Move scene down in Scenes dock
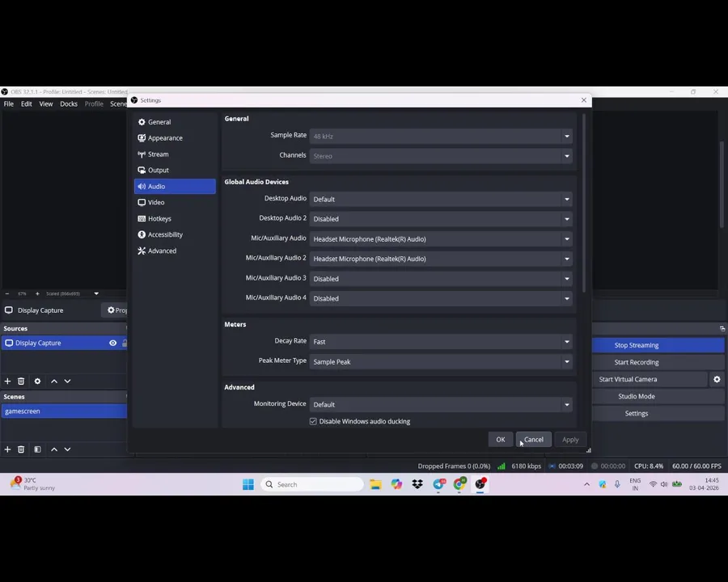This screenshot has height=582, width=728. [67, 449]
